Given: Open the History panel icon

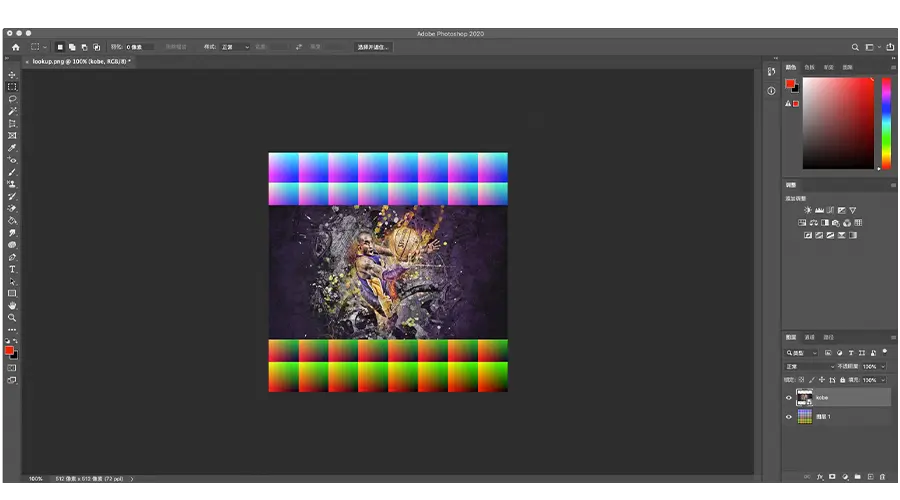Looking at the screenshot, I should tap(771, 72).
